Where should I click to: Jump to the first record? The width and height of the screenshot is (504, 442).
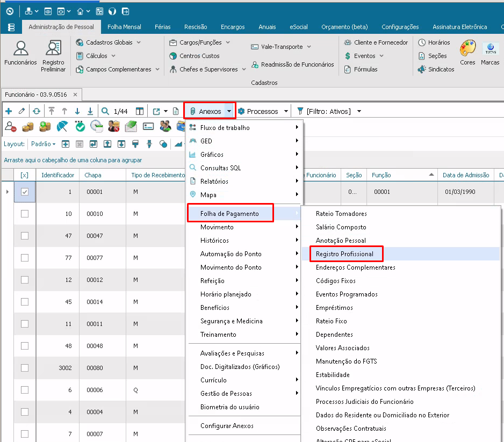(52, 111)
